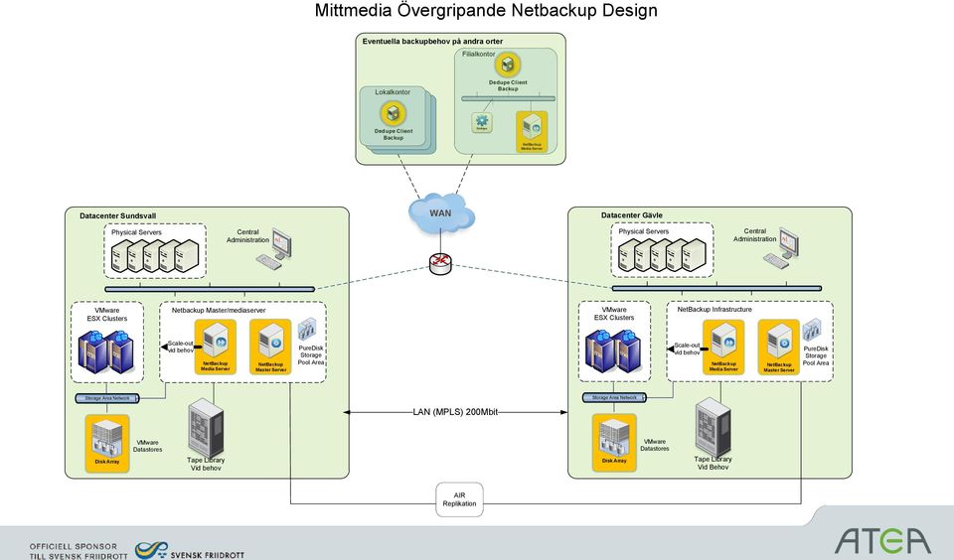954x560 pixels.
Task: Select Gävle VMware ESX Clusters servers icon
Action: (x=613, y=350)
